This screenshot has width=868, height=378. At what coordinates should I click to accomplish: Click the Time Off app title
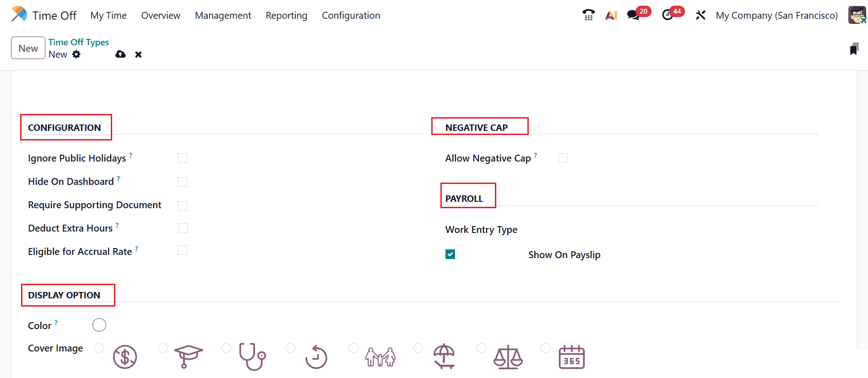(x=54, y=16)
